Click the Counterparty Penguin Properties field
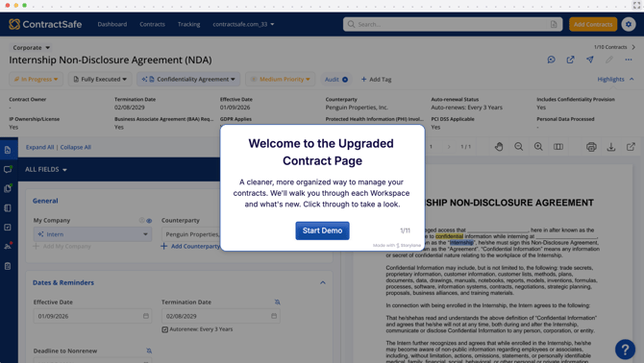This screenshot has width=644, height=363. (191, 234)
